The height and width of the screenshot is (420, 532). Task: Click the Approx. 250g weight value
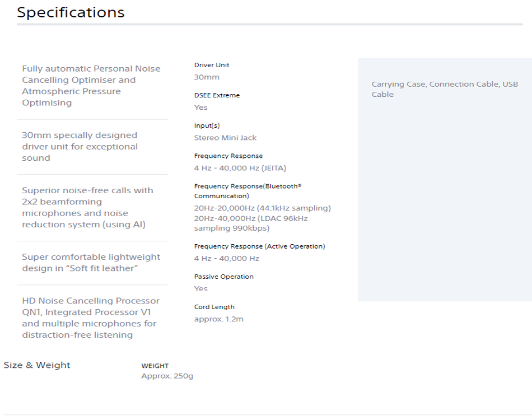coord(167,376)
